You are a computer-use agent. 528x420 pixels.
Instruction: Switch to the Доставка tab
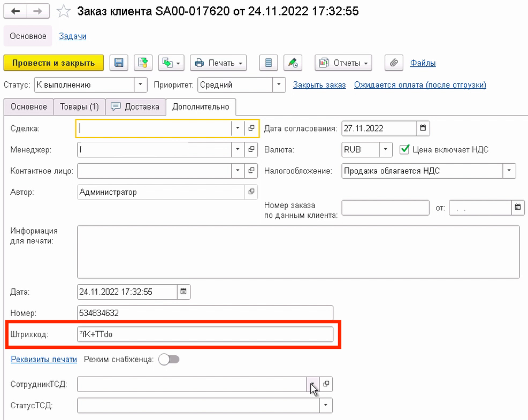tap(136, 107)
